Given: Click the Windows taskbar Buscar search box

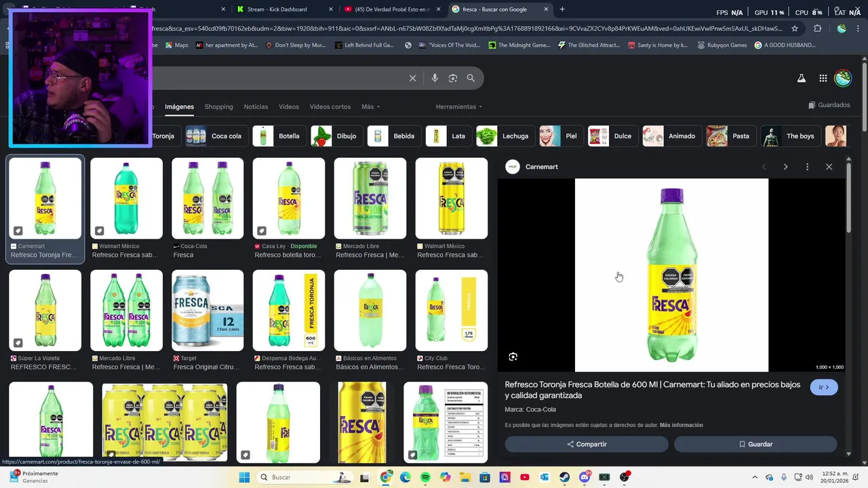Looking at the screenshot, I should pos(304,477).
